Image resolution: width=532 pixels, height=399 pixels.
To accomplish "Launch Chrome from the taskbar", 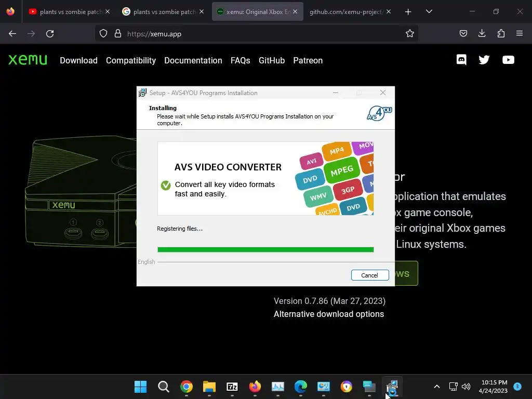I will point(187,387).
